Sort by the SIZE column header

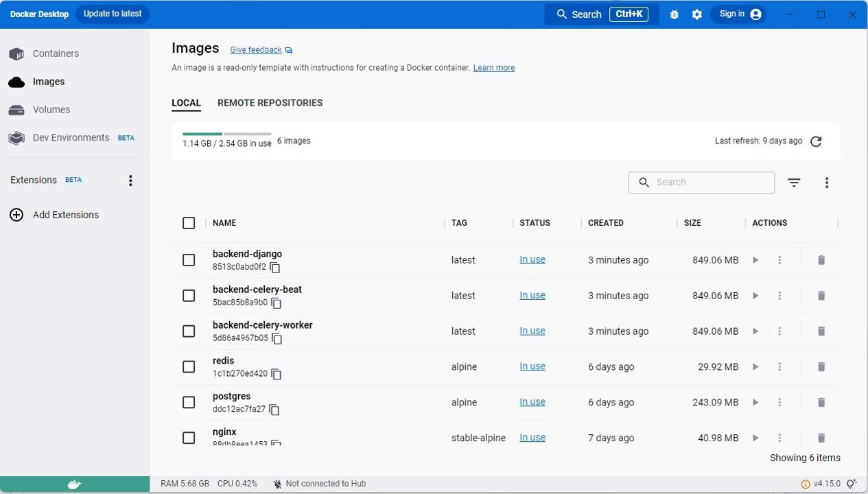[x=692, y=223]
